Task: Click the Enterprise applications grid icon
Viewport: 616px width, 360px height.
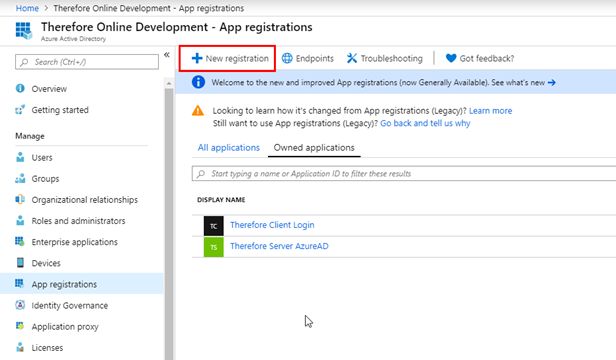Action: (20, 241)
